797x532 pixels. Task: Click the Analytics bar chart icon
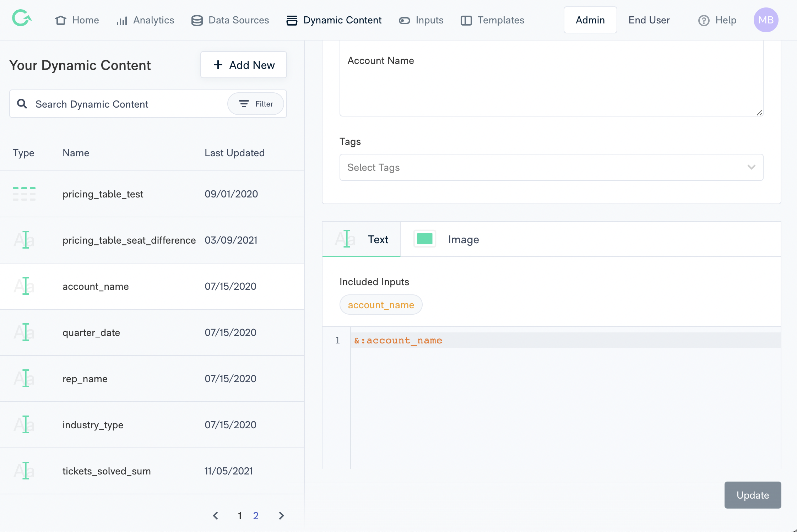(121, 21)
